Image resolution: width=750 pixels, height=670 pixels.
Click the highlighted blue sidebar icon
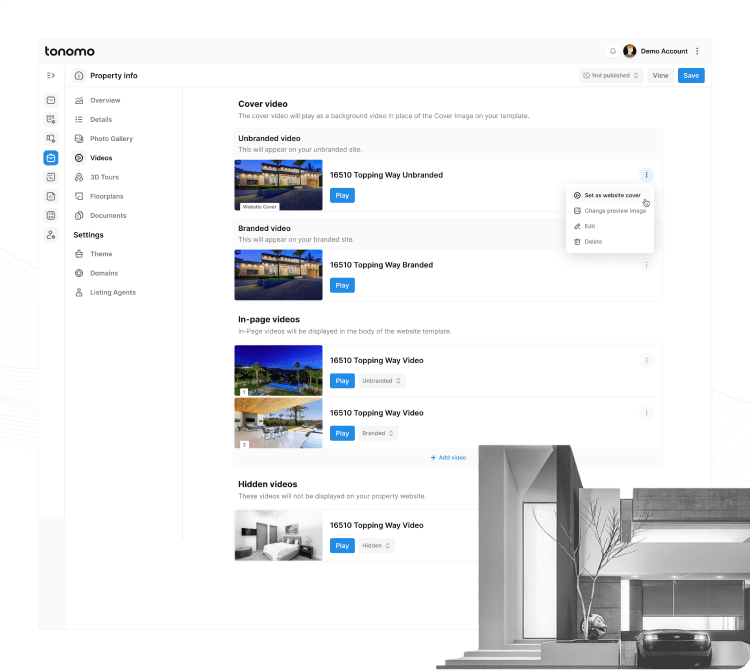tap(51, 158)
